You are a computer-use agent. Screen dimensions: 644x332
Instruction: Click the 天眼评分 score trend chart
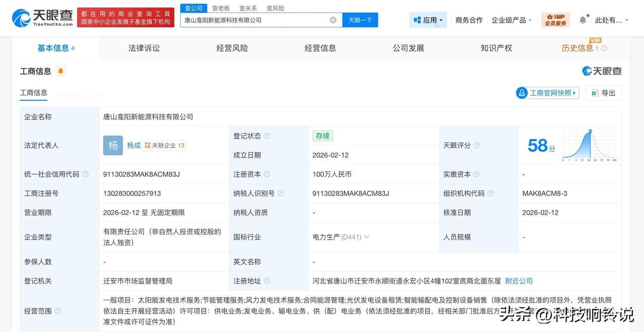[589, 145]
